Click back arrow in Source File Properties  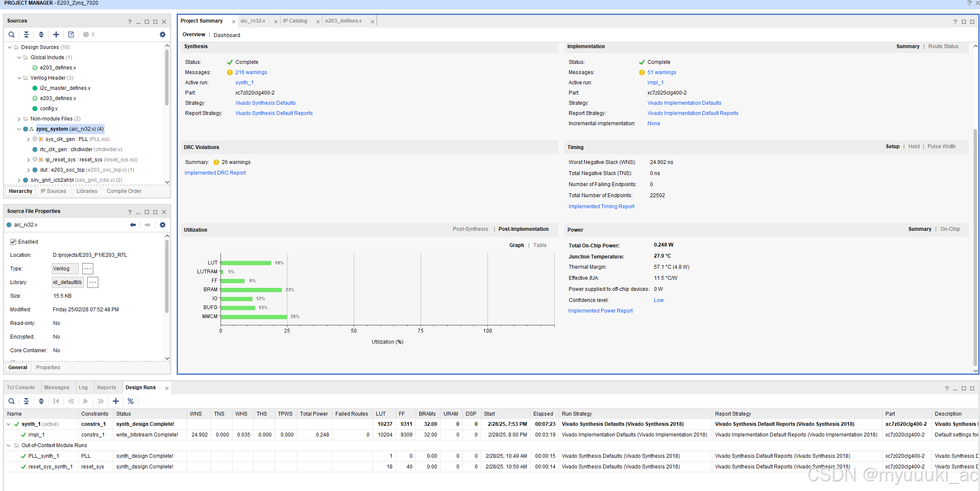coord(133,225)
